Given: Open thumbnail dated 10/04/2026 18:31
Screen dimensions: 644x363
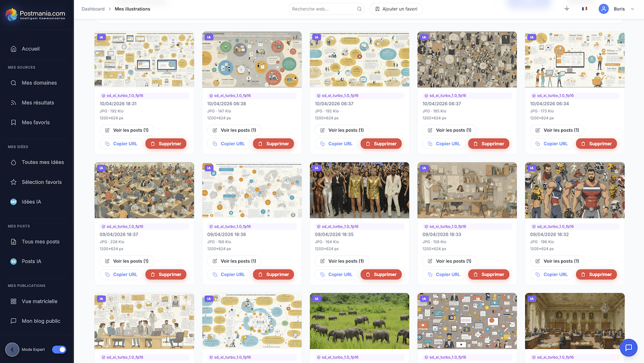Looking at the screenshot, I should 144,60.
